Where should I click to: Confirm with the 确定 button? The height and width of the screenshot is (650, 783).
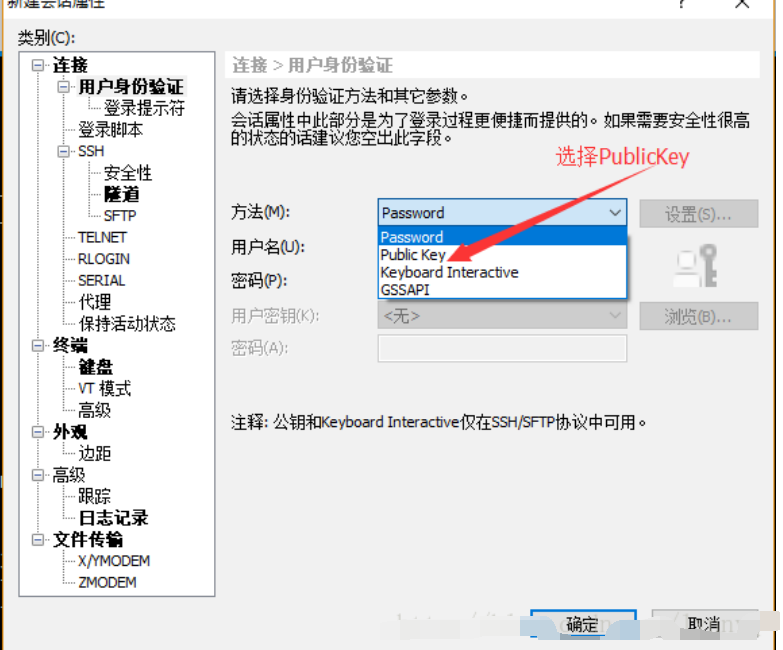tap(583, 624)
